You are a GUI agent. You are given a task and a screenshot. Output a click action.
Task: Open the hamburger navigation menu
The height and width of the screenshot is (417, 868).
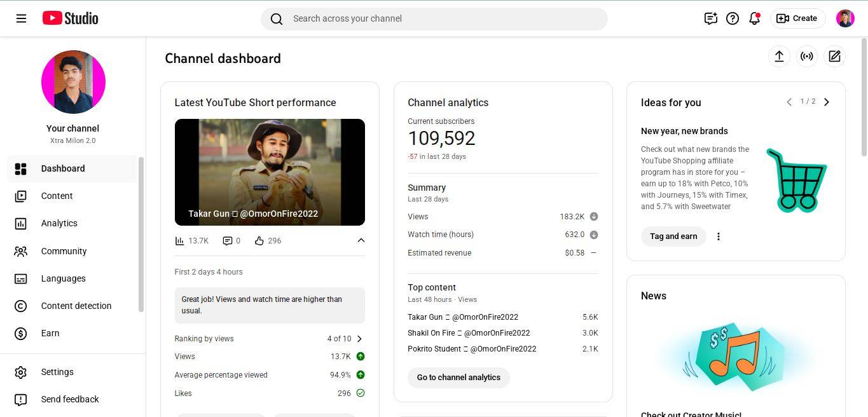(x=21, y=18)
